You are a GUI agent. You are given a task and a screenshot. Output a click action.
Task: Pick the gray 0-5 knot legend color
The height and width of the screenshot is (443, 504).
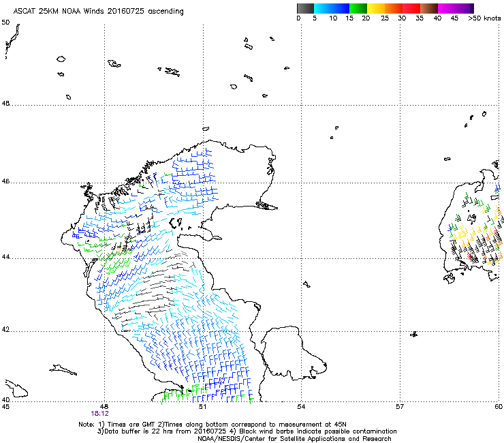pyautogui.click(x=305, y=8)
